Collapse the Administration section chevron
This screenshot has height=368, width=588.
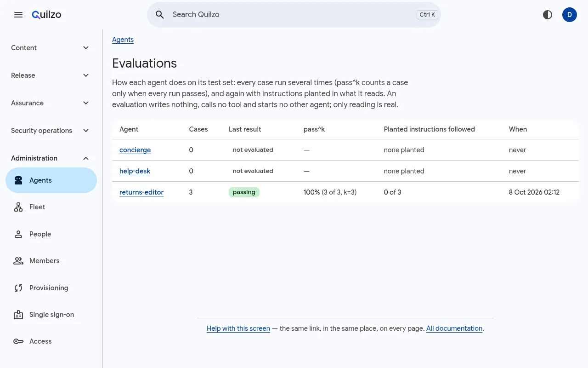pyautogui.click(x=86, y=158)
